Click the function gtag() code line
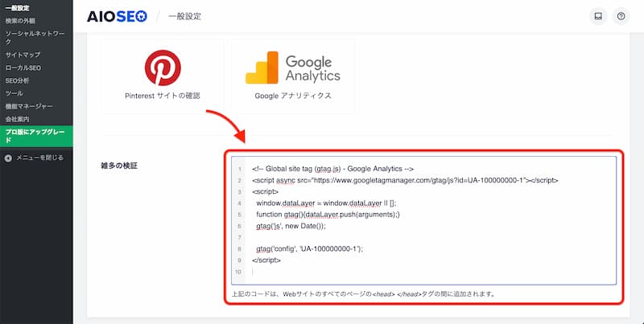Screen dimensions: 644x324 [x=328, y=215]
